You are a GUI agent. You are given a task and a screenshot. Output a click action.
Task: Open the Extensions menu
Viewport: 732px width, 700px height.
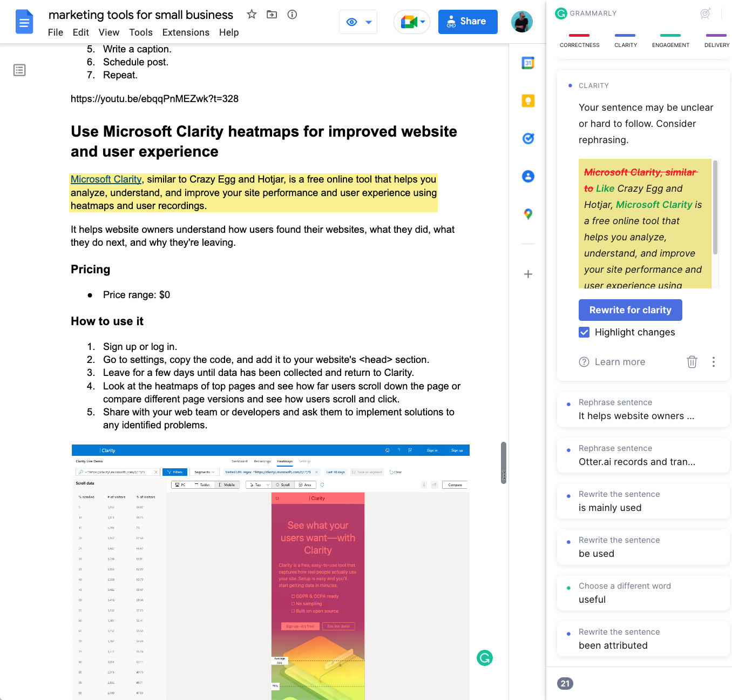click(186, 32)
